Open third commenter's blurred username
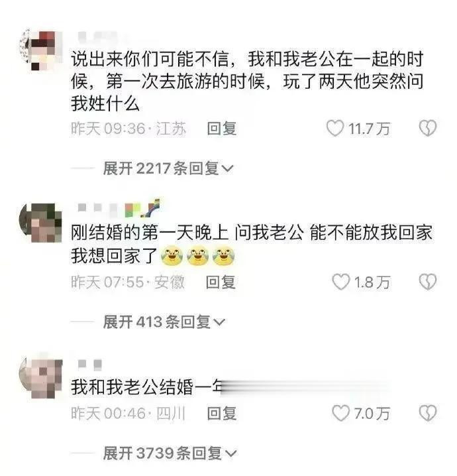Image resolution: width=457 pixels, height=476 pixels. pos(90,364)
